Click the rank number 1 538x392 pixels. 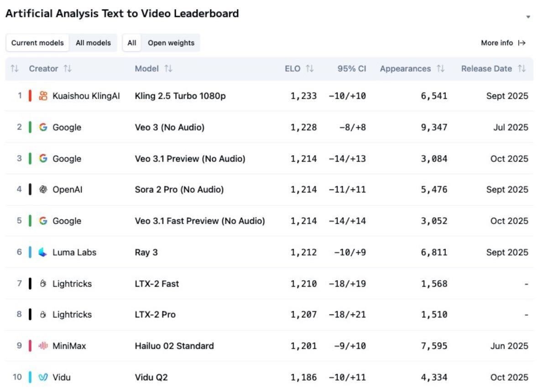tap(20, 95)
